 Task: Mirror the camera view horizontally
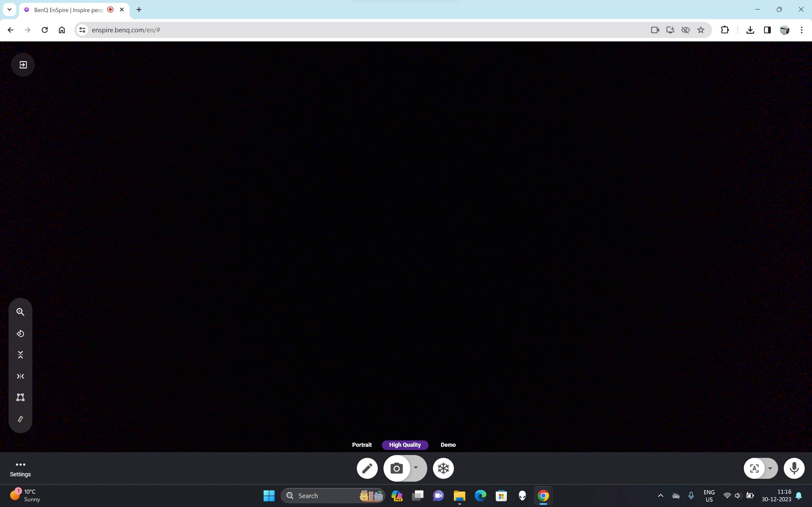(x=21, y=376)
